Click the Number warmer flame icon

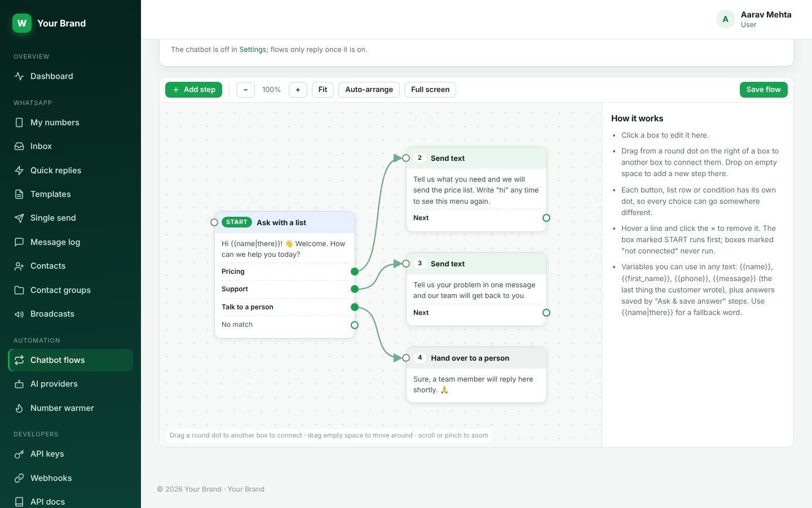click(x=19, y=408)
